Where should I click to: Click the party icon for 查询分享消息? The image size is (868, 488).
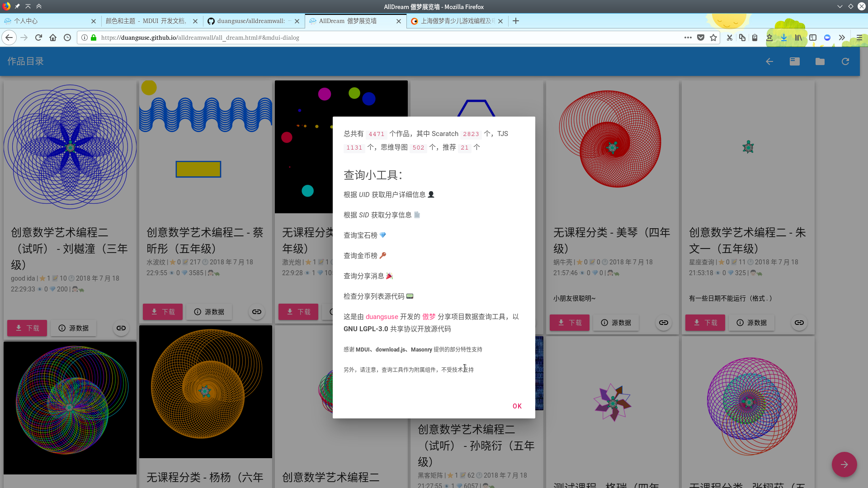tap(389, 276)
